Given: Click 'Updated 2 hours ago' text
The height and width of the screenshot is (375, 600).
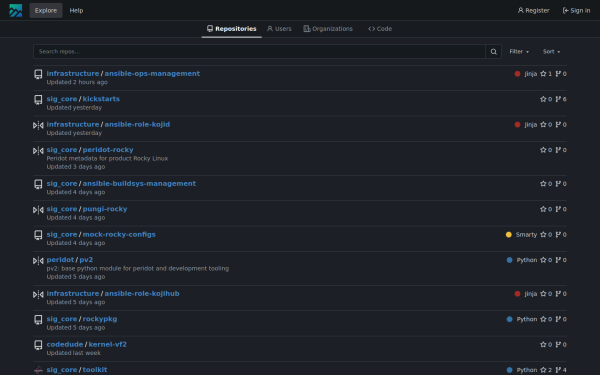Looking at the screenshot, I should coord(77,82).
